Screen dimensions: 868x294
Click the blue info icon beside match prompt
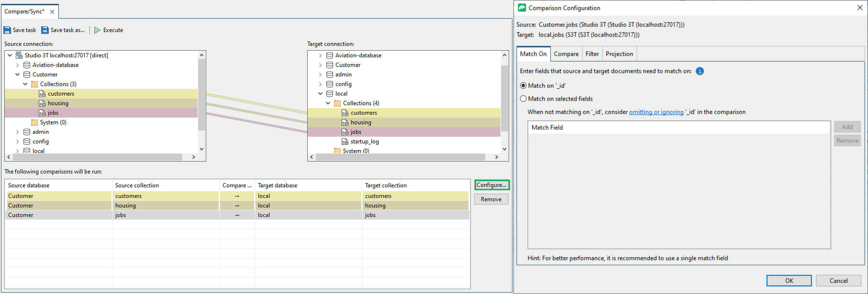tap(700, 71)
